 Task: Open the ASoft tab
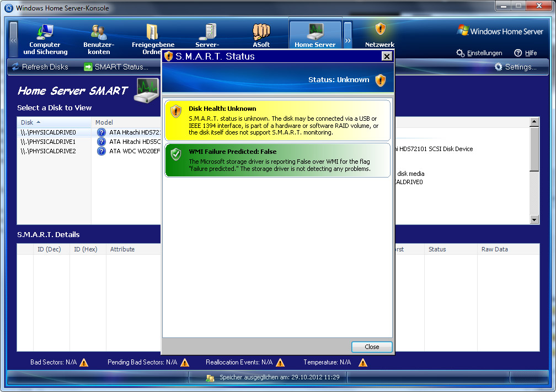(261, 35)
